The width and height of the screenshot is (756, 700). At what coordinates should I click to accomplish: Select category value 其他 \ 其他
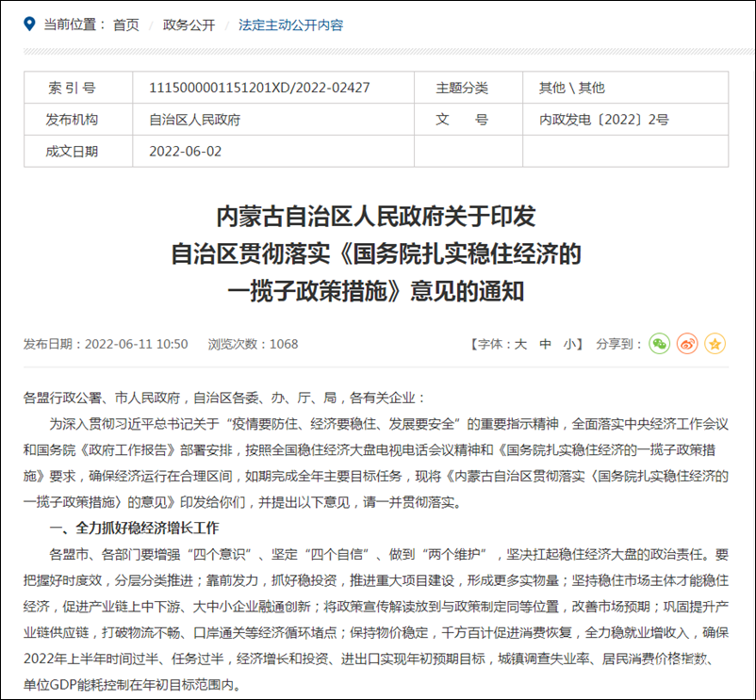[572, 88]
